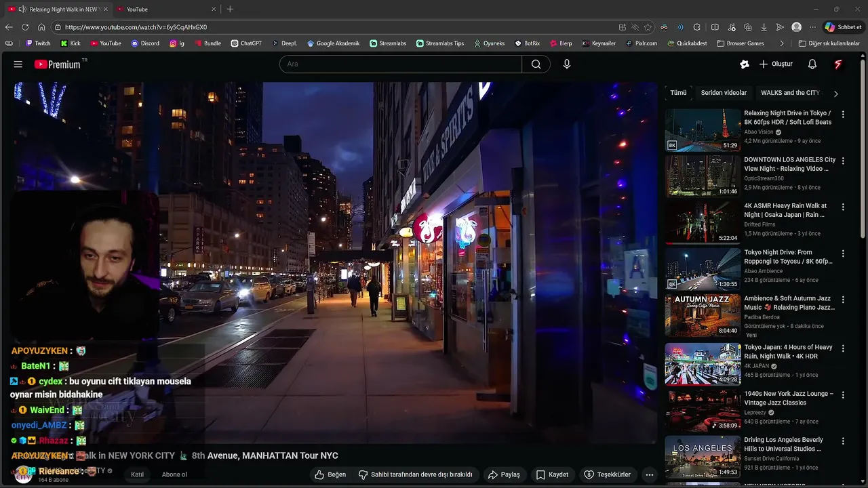Open the notifications bell
This screenshot has height=488, width=868.
812,64
